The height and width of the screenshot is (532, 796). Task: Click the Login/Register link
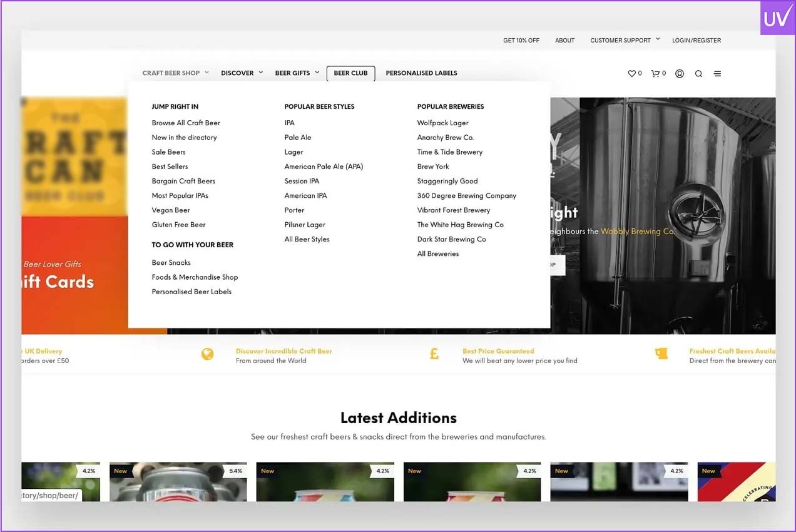pyautogui.click(x=696, y=40)
